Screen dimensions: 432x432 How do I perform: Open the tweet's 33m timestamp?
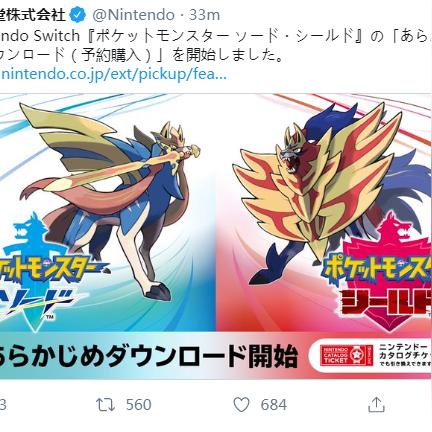pyautogui.click(x=204, y=15)
